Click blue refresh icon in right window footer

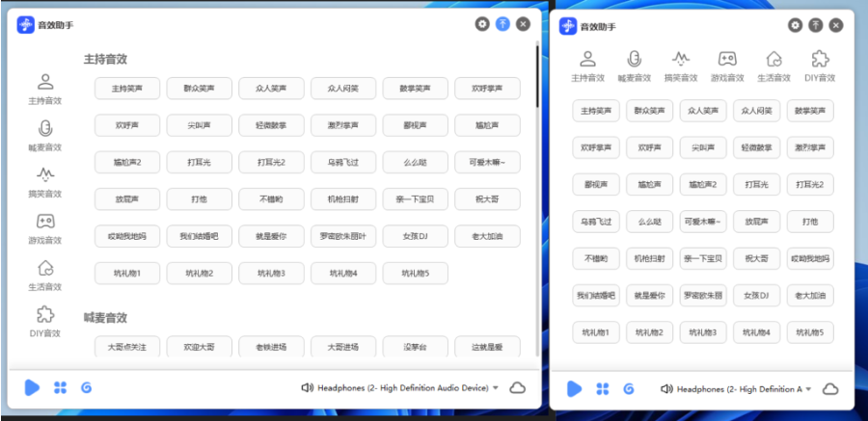(x=629, y=388)
